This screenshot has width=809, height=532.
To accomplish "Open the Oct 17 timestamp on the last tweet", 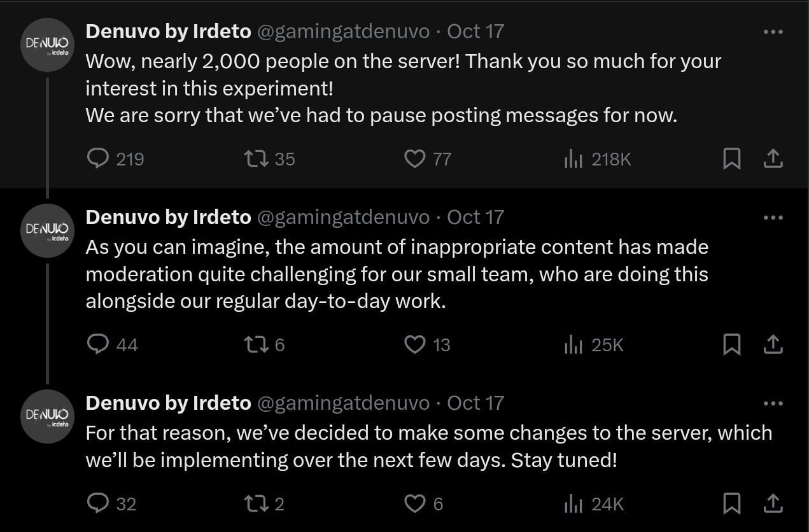I will 475,403.
